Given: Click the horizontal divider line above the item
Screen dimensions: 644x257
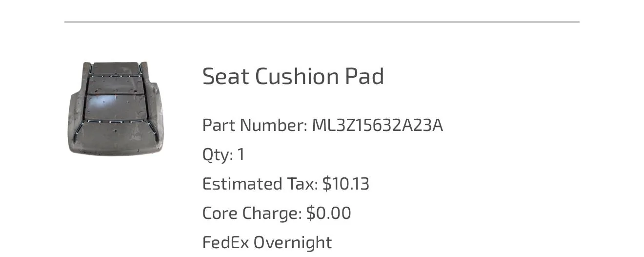Looking at the screenshot, I should (x=322, y=22).
